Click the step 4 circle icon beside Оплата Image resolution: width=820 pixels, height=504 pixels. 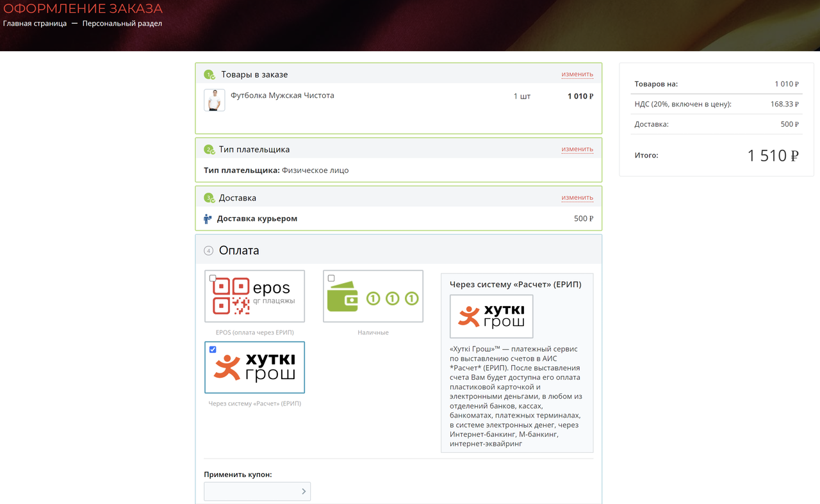[208, 250]
